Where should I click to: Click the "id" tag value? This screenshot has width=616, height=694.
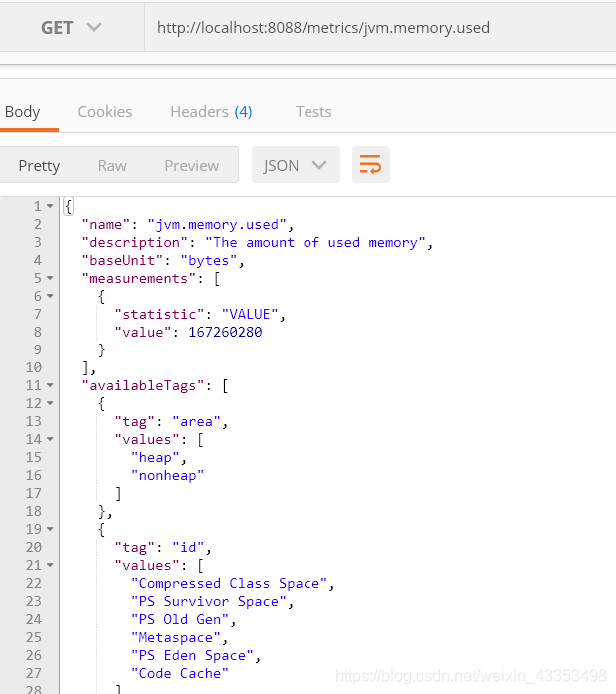point(188,547)
